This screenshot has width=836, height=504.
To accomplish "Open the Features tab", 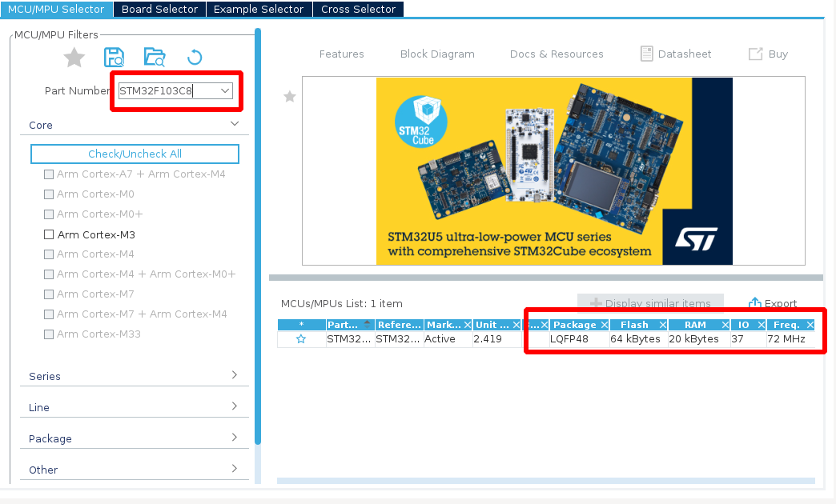I will [341, 54].
